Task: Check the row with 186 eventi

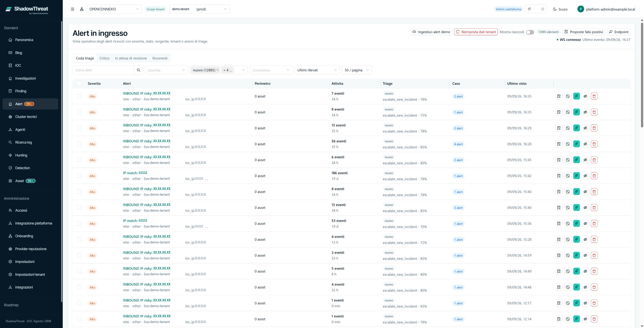Action: 79,176
